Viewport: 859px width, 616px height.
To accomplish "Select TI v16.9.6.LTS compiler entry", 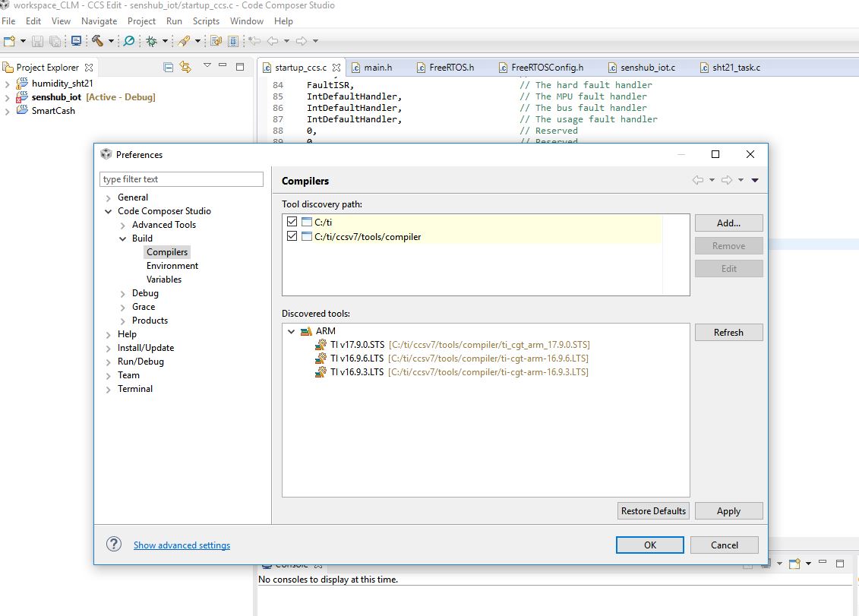I will (x=356, y=359).
